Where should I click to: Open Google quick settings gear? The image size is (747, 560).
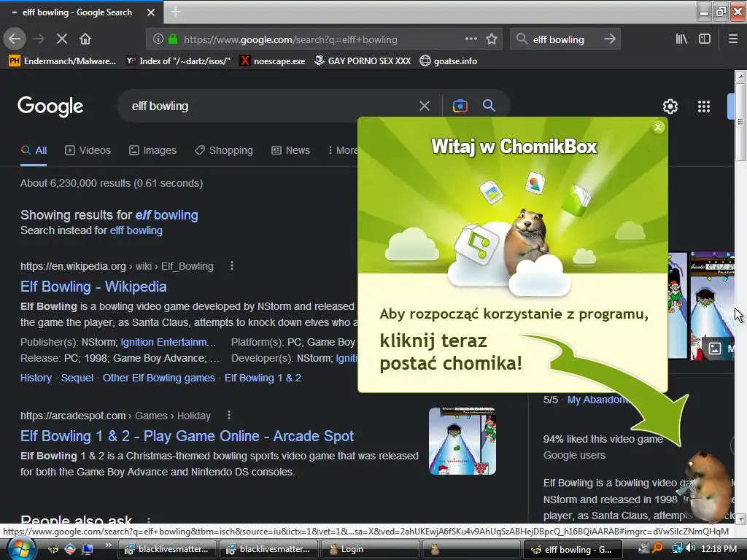670,106
